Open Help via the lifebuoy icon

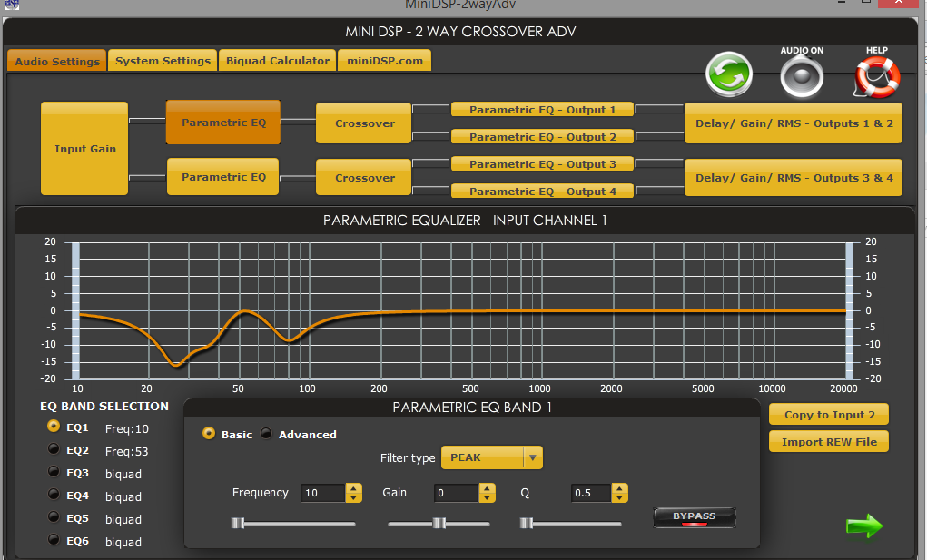point(877,77)
